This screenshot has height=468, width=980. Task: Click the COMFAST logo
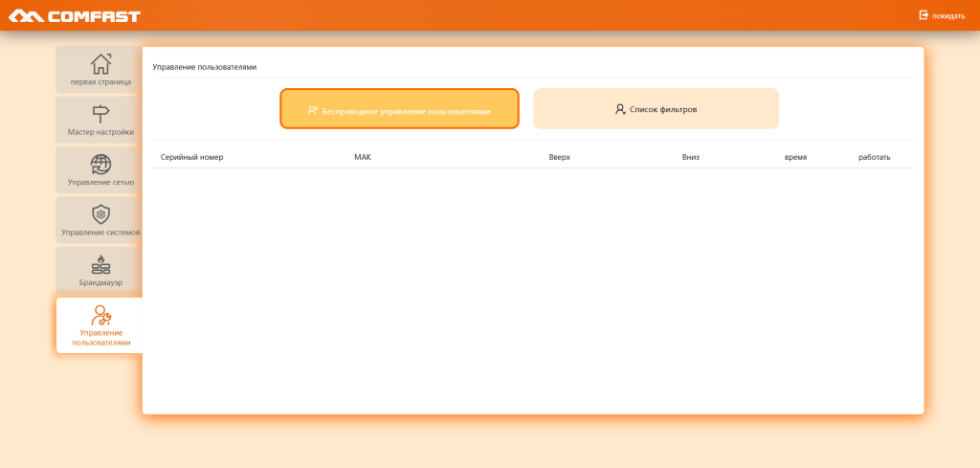click(75, 15)
